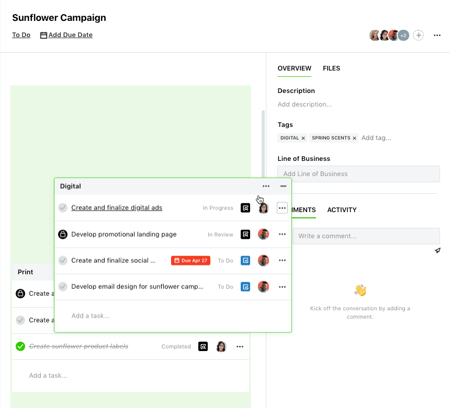
Task: Click the Write a comment field
Action: (366, 236)
